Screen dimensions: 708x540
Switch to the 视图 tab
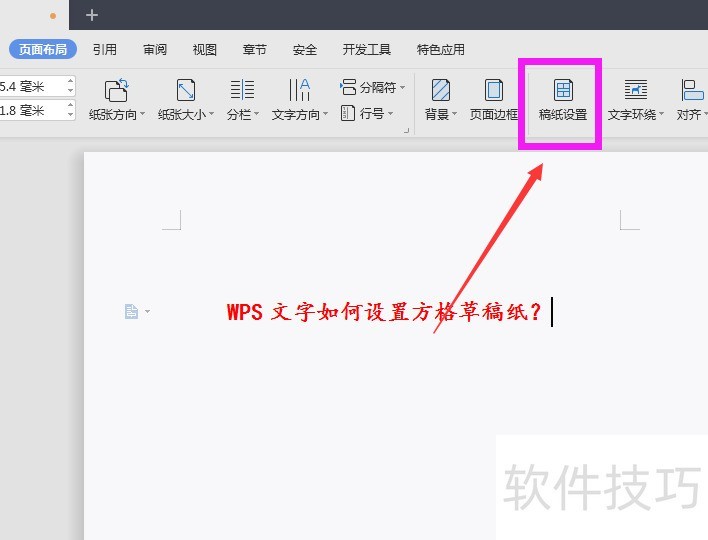coord(205,49)
